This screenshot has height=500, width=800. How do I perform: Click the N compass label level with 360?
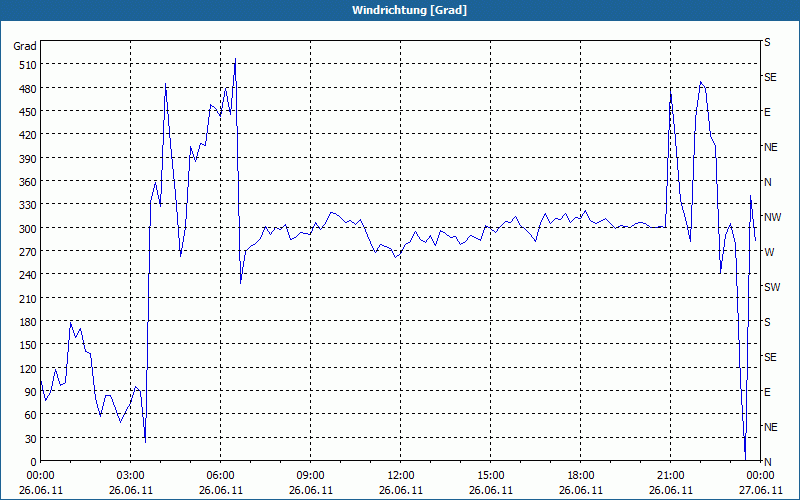pyautogui.click(x=767, y=182)
